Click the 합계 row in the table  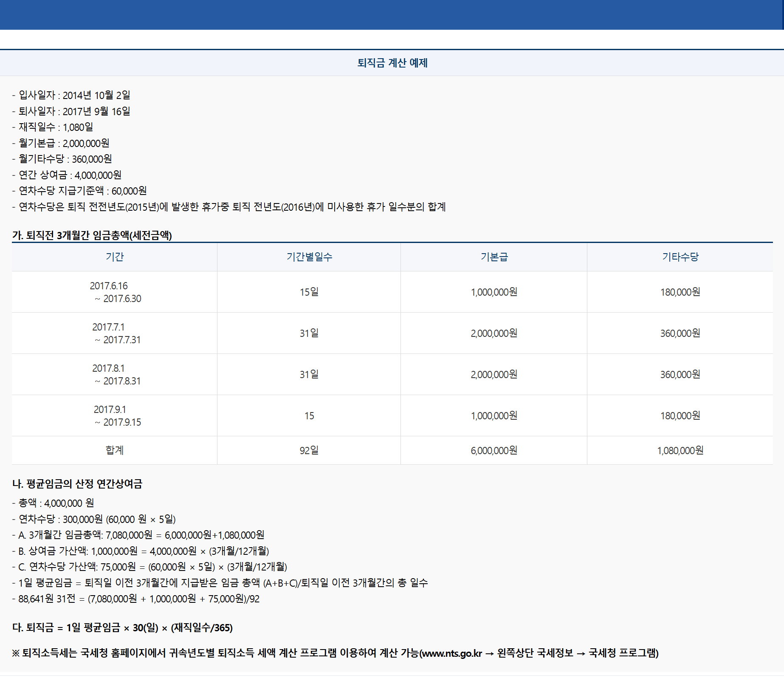114,450
